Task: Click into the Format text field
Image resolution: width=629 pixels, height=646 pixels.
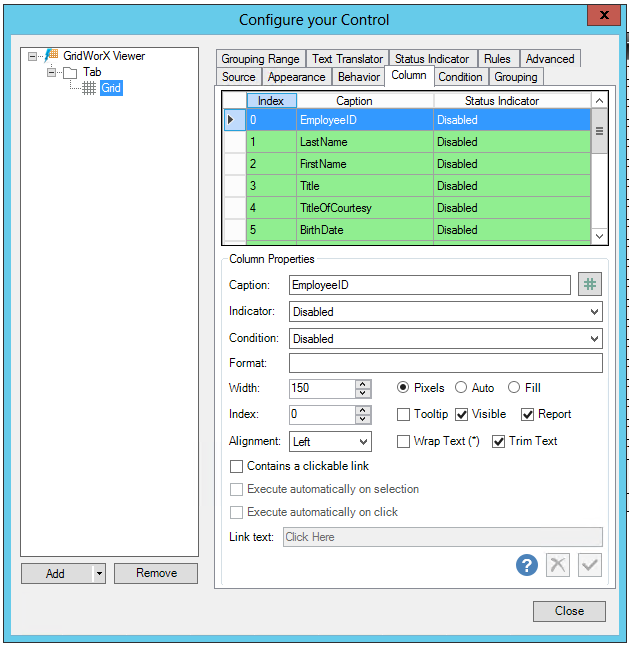Action: click(445, 363)
